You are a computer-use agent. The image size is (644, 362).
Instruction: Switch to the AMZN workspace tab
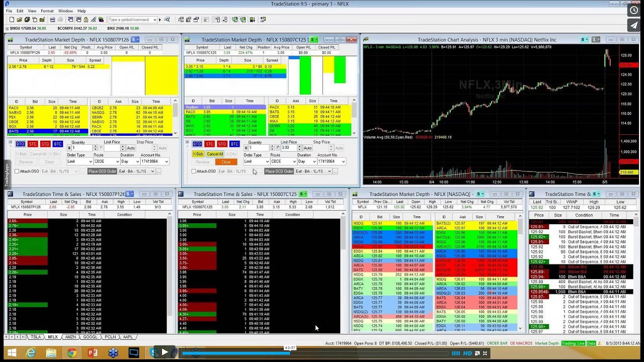click(x=70, y=337)
